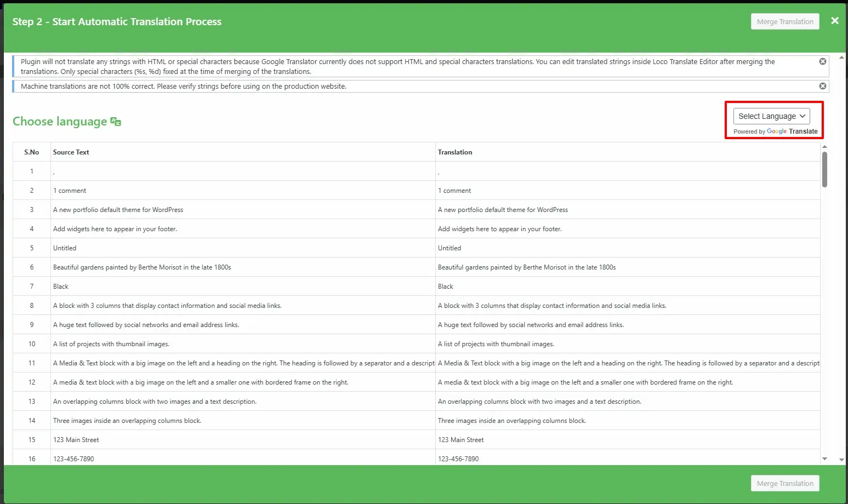Image resolution: width=848 pixels, height=504 pixels.
Task: Select source 'A new portfolio default theme for WordPress'
Action: (x=118, y=210)
